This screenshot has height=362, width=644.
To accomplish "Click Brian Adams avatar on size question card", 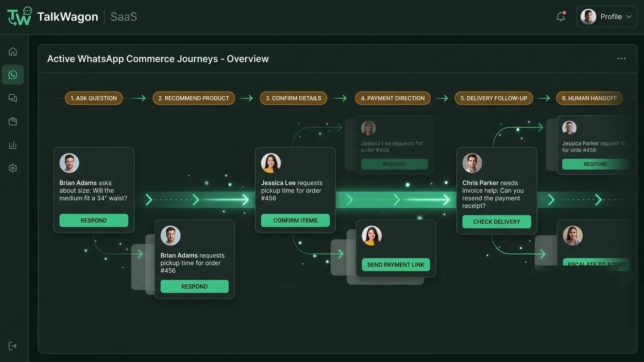I will click(x=69, y=163).
